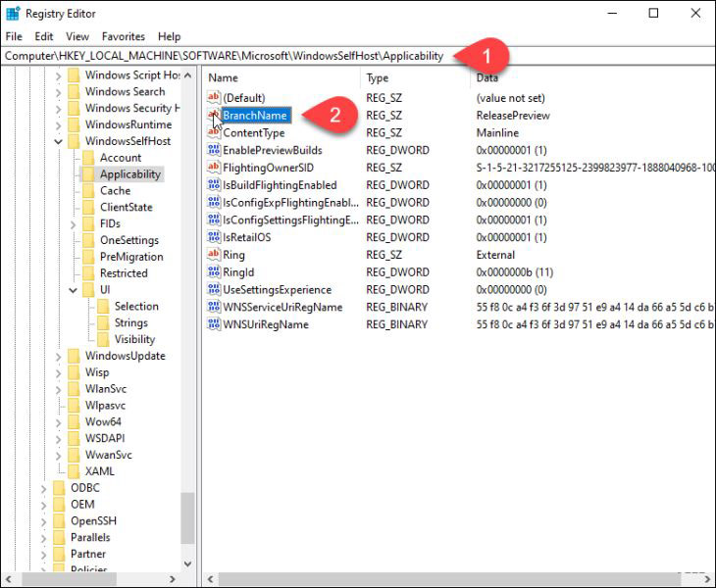Select the WNSUriRegName binary value icon

pyautogui.click(x=214, y=324)
